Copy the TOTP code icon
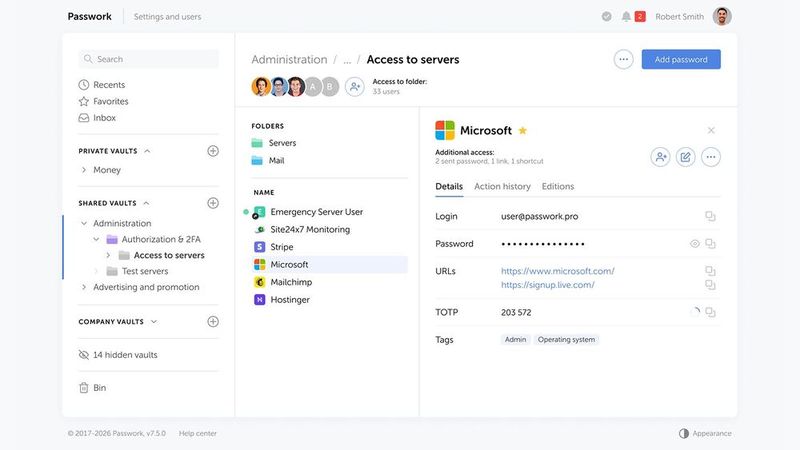This screenshot has height=450, width=800. point(710,312)
